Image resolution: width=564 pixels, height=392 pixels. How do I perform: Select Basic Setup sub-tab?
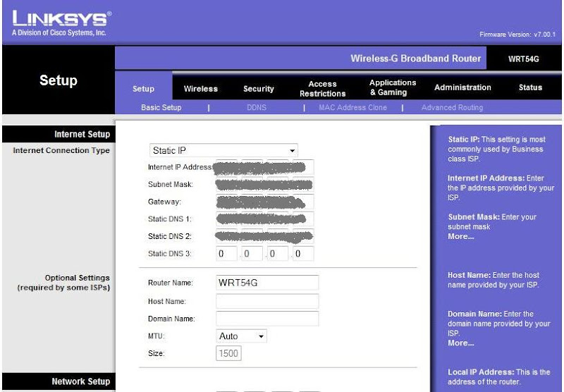(x=161, y=107)
